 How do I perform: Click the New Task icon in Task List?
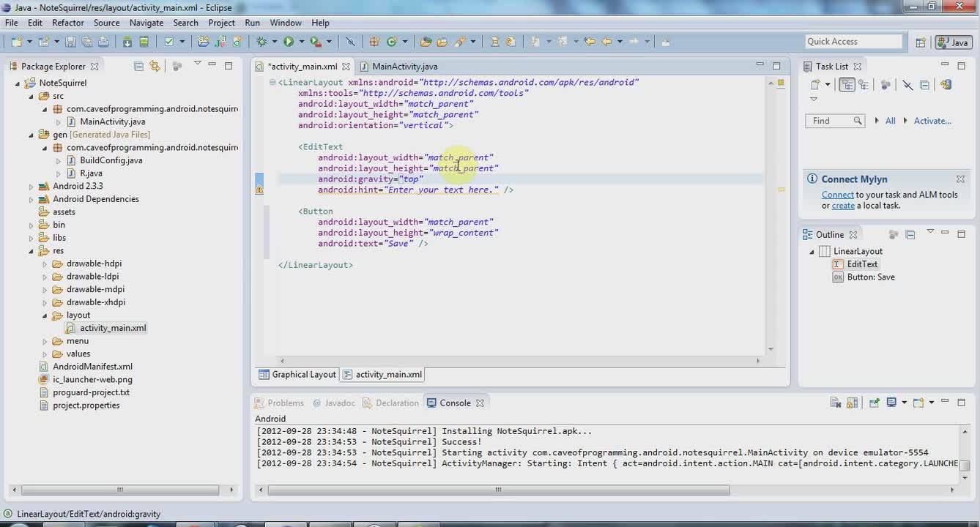tap(814, 85)
